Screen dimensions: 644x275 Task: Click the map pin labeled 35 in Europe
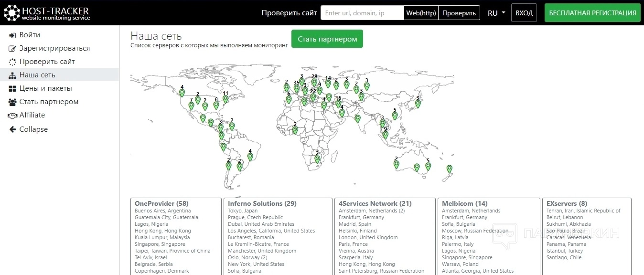[x=297, y=89]
